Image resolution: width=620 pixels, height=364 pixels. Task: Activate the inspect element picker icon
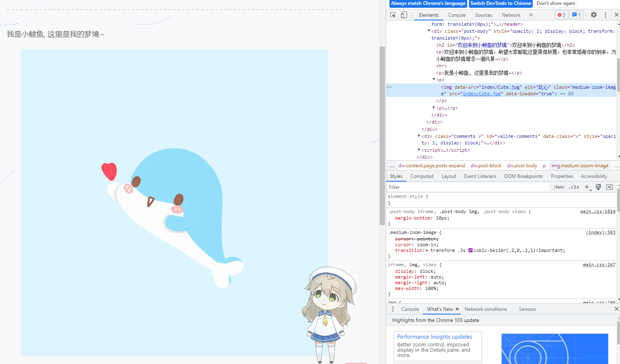point(393,15)
